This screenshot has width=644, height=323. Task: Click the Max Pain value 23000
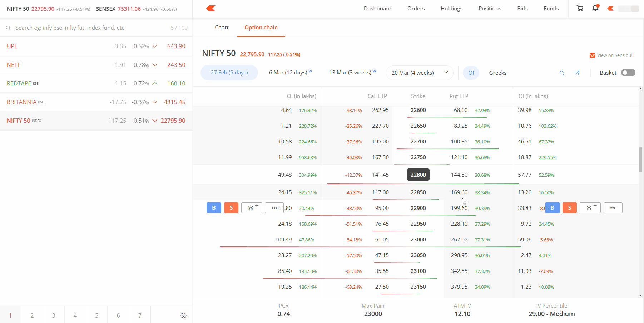coord(373,314)
